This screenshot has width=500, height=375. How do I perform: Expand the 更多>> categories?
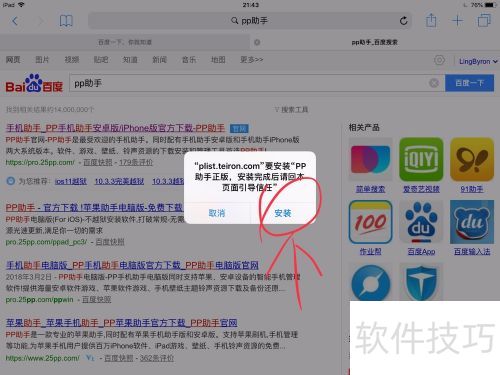point(252,60)
